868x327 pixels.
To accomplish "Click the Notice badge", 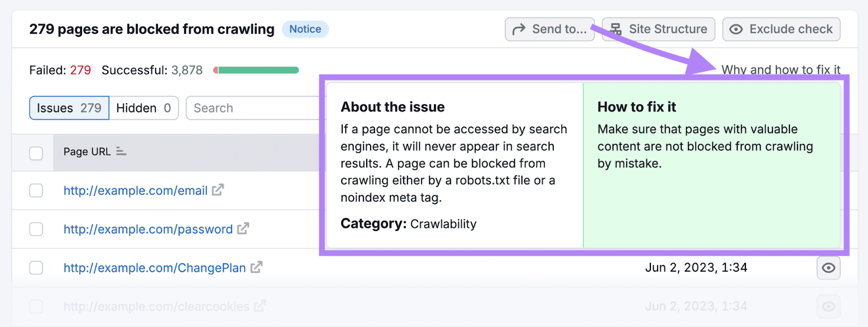I will [305, 29].
